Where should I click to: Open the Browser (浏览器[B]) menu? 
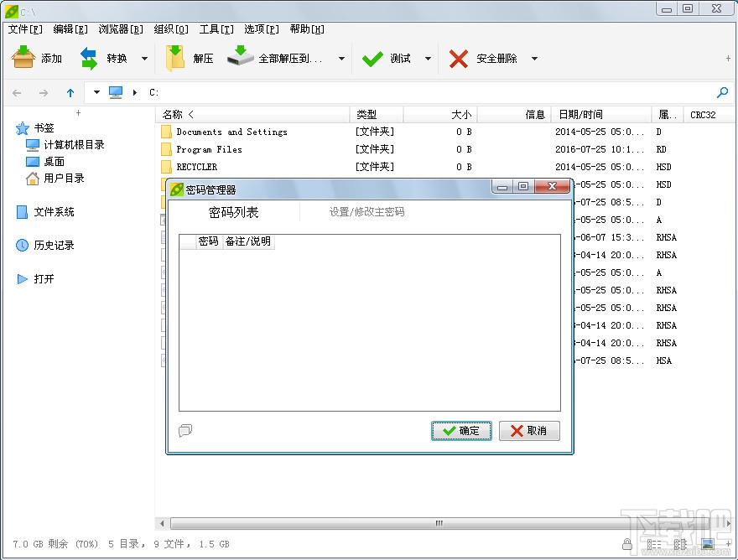(121, 29)
